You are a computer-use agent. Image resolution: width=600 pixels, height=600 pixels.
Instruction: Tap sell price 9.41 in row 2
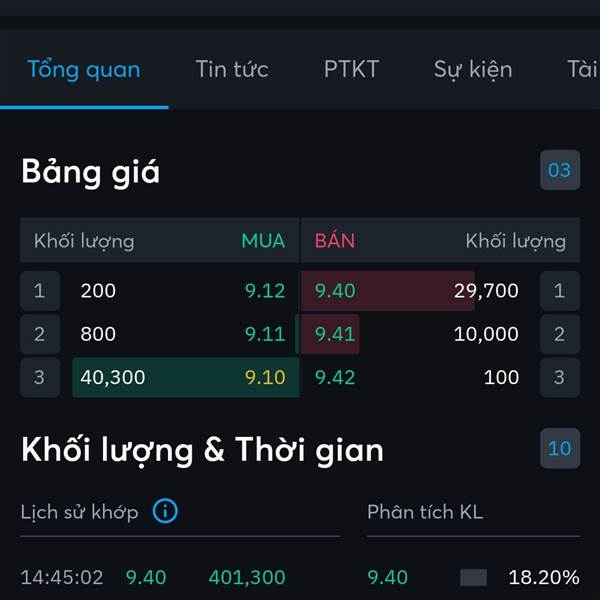click(x=335, y=334)
